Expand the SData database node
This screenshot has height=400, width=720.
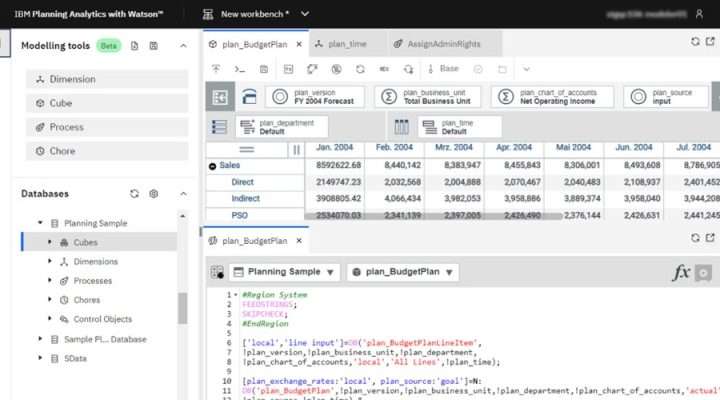pos(40,358)
